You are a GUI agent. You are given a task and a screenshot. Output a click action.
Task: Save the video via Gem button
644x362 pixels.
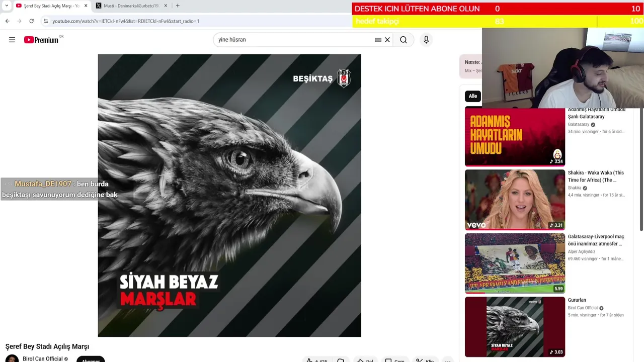(x=394, y=360)
